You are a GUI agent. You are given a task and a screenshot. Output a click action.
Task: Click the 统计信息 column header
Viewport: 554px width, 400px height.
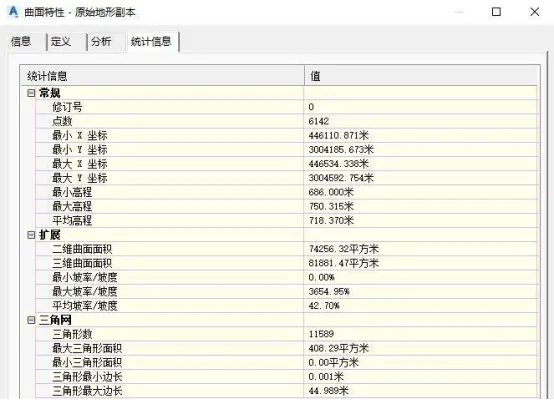click(162, 76)
